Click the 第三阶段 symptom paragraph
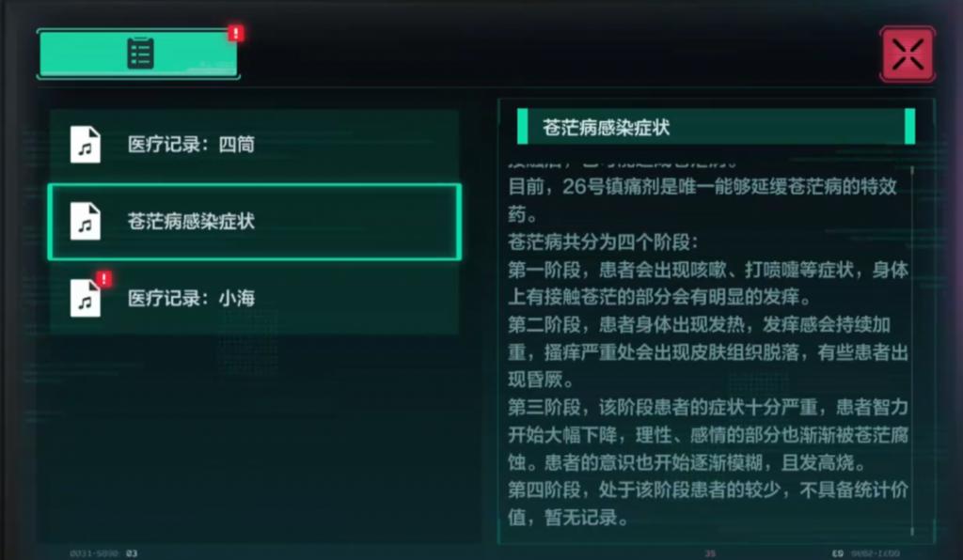Viewport: 963px width, 560px height. point(708,437)
